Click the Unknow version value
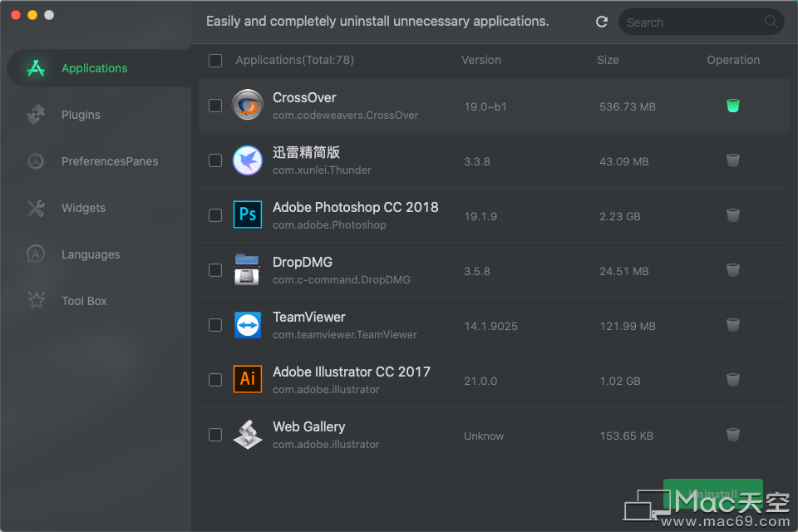 [484, 436]
